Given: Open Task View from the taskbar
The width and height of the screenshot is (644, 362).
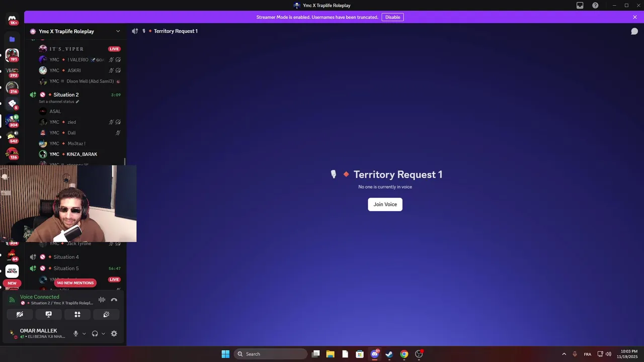Looking at the screenshot, I should [315, 354].
